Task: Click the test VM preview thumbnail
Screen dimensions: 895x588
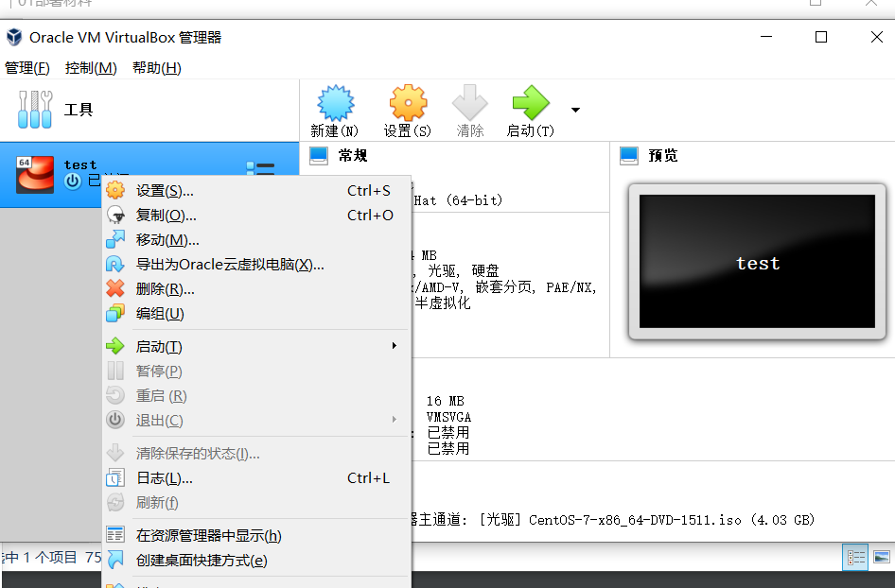Action: click(757, 263)
